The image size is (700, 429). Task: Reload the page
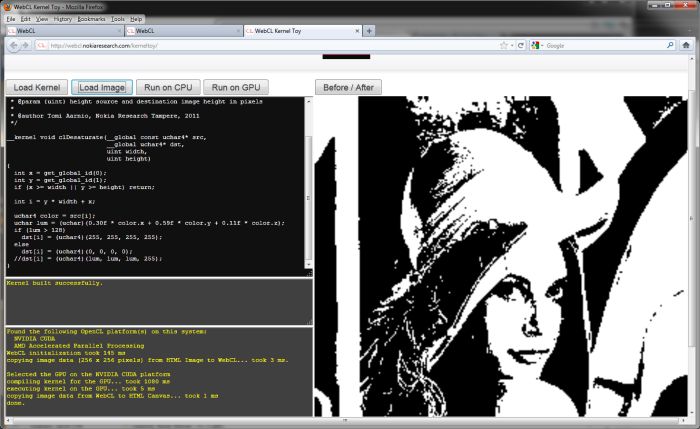[x=521, y=46]
